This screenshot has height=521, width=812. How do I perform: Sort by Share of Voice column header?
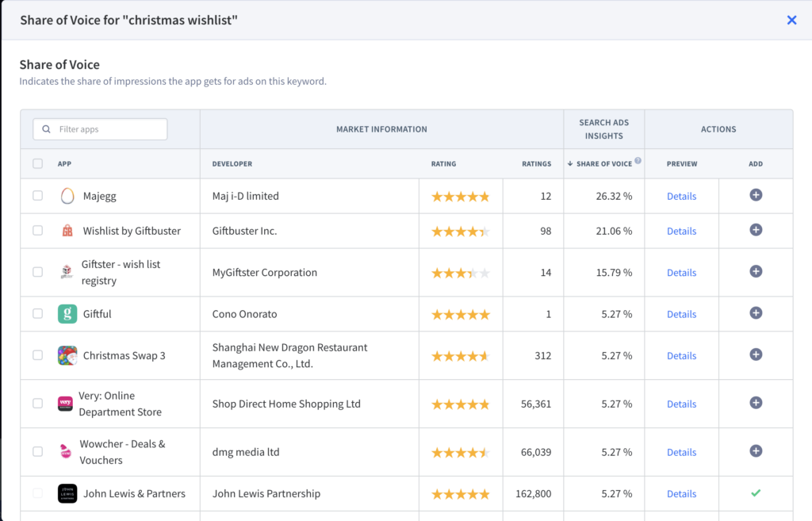point(603,163)
